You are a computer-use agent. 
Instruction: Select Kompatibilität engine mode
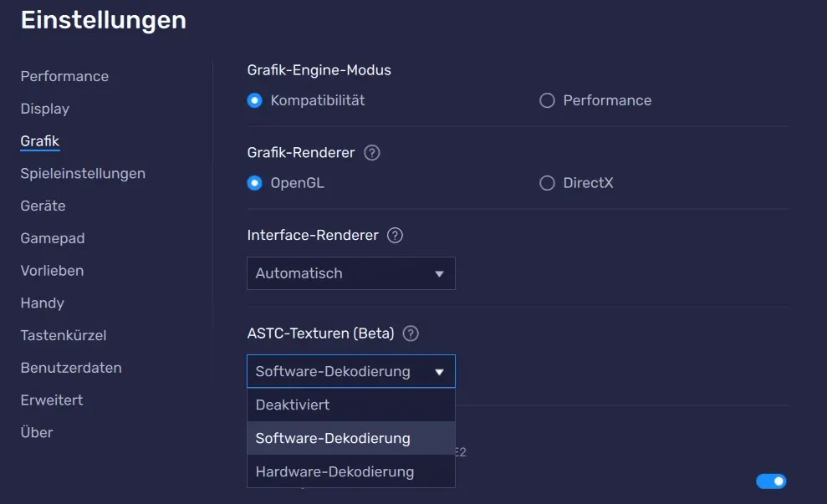(255, 100)
